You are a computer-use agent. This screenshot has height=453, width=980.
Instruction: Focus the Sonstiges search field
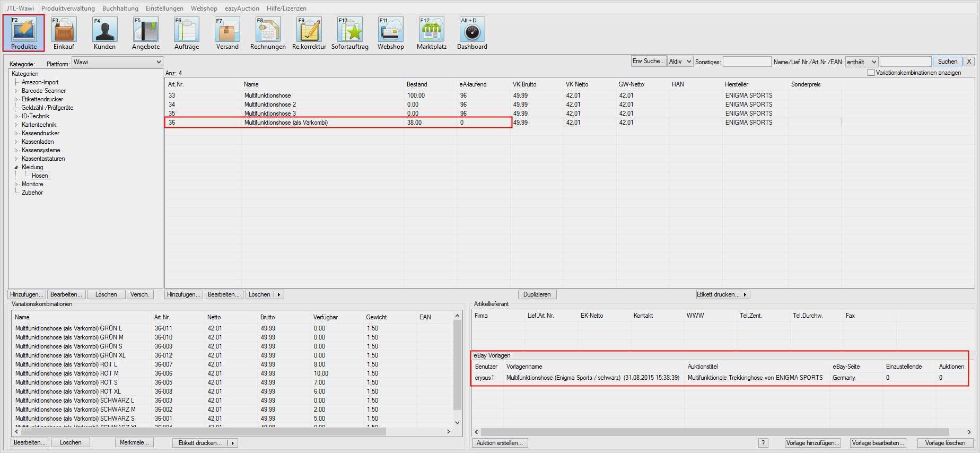747,62
